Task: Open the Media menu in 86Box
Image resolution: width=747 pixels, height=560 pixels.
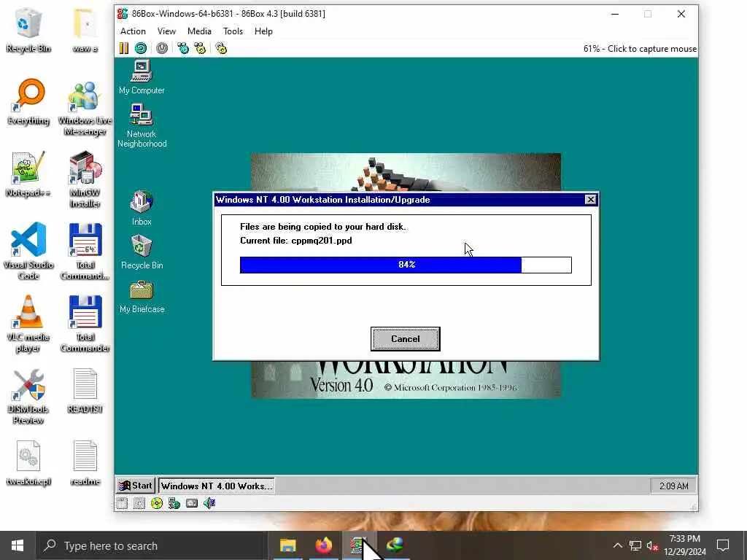Action: (199, 31)
